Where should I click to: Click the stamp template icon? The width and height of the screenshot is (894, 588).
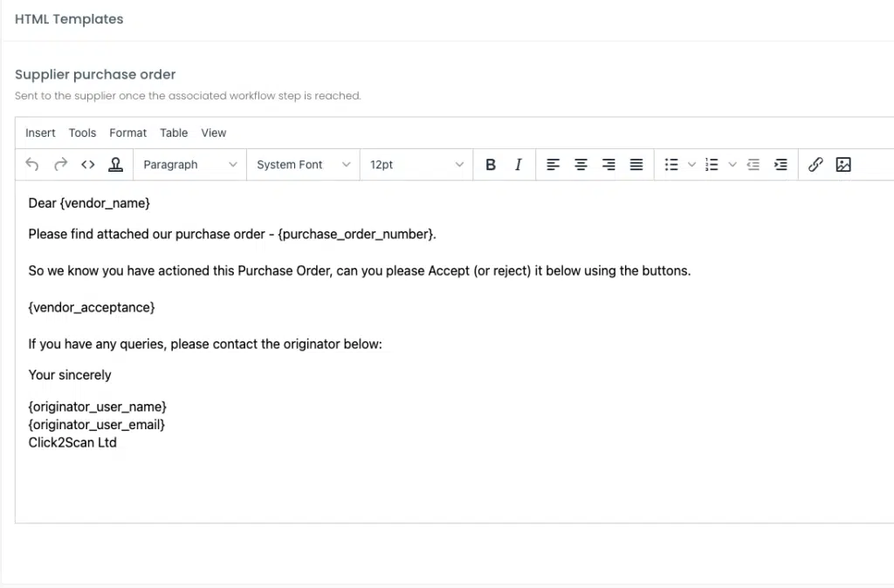(x=116, y=165)
